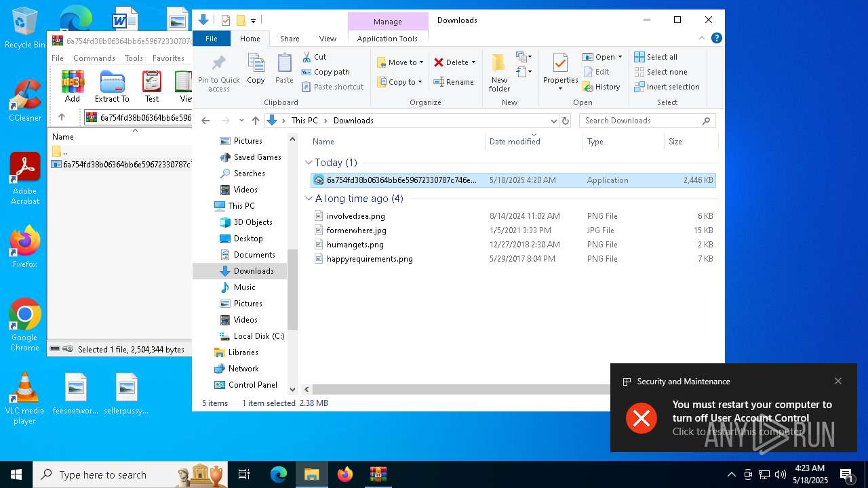Screen dimensions: 868x488
Task: Click Paste shortcut in Clipboard group
Action: point(332,87)
